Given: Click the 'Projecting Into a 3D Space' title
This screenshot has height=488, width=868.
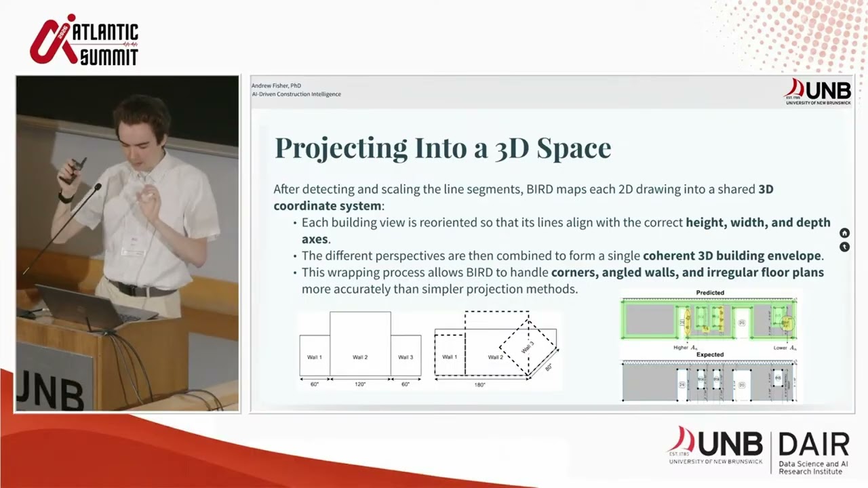Looking at the screenshot, I should pyautogui.click(x=442, y=148).
